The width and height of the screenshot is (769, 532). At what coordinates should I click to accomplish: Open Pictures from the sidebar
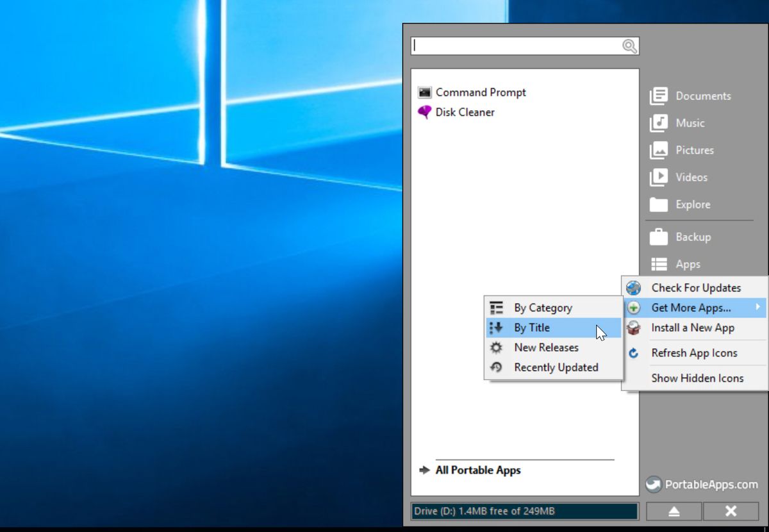[x=659, y=150]
